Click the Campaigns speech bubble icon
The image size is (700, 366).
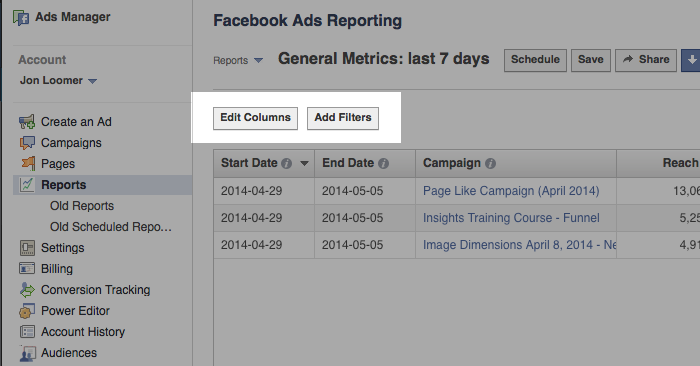[27, 143]
